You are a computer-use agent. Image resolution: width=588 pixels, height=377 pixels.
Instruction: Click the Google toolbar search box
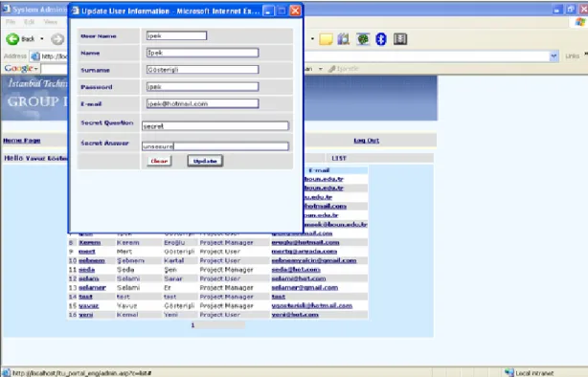point(55,69)
